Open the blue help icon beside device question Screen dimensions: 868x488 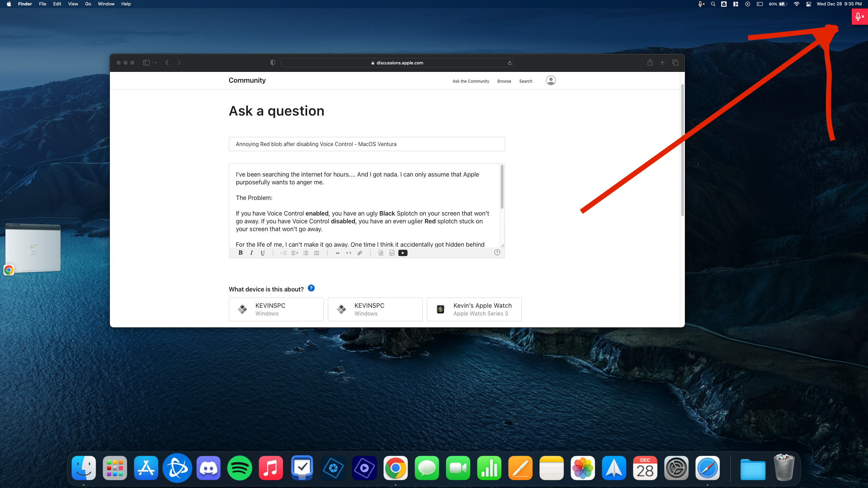click(x=311, y=288)
